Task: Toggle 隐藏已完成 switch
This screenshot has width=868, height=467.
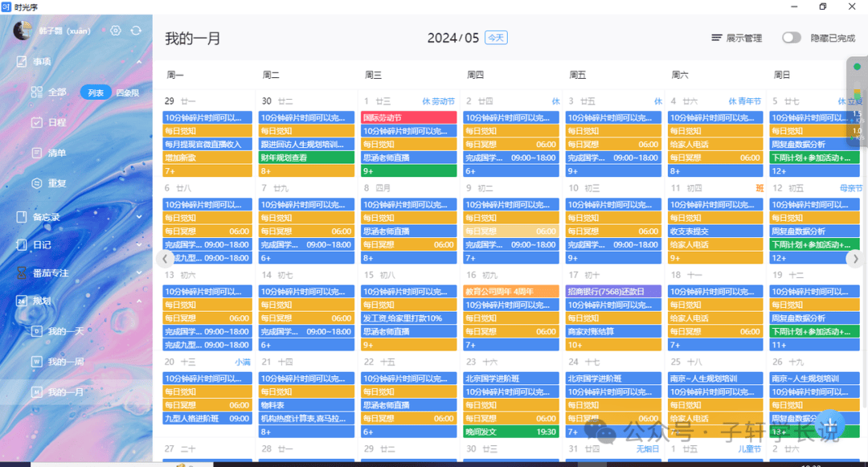Action: pyautogui.click(x=791, y=38)
